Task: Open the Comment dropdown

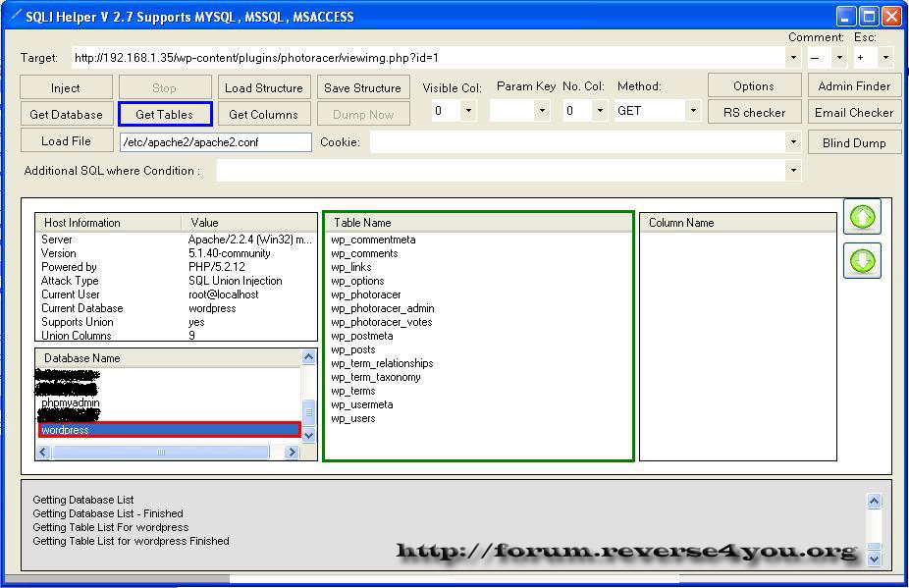Action: (839, 57)
